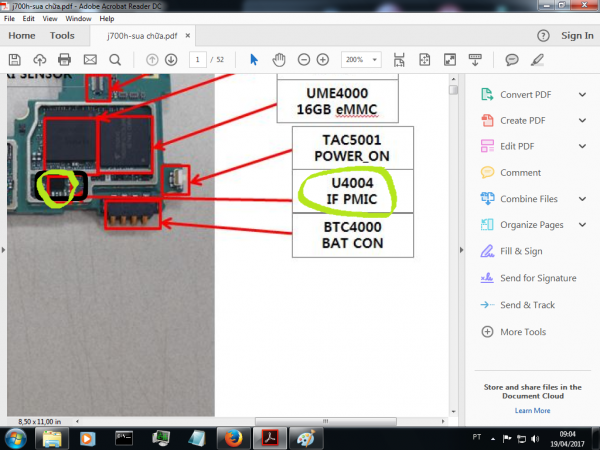This screenshot has height=450, width=600.
Task: Collapse the right tools pane arrow
Action: (x=461, y=250)
